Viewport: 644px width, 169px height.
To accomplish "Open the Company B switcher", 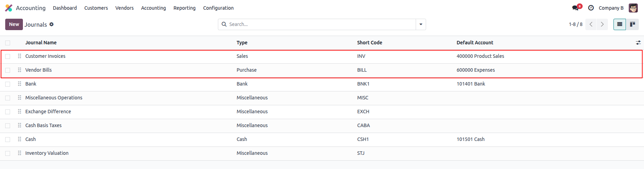I will pyautogui.click(x=611, y=8).
